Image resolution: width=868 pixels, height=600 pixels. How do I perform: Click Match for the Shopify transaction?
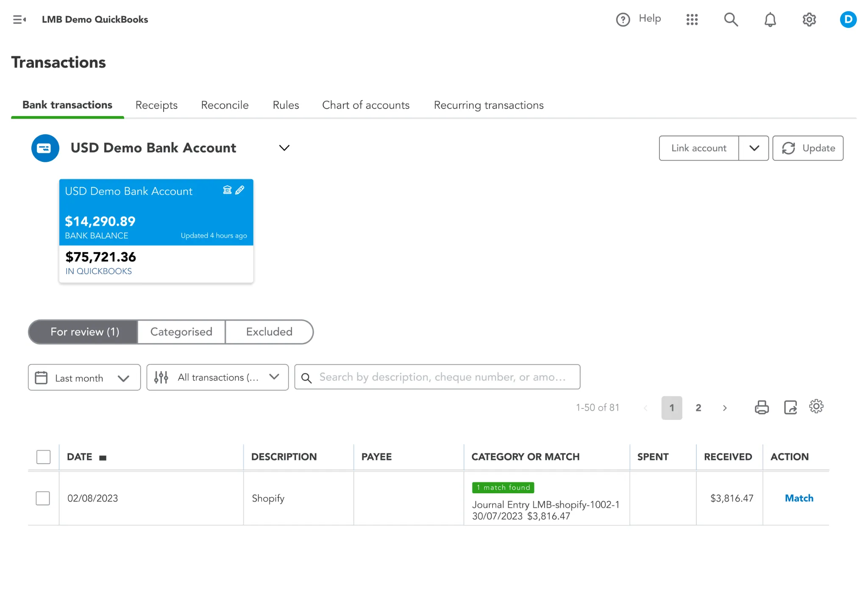(798, 498)
